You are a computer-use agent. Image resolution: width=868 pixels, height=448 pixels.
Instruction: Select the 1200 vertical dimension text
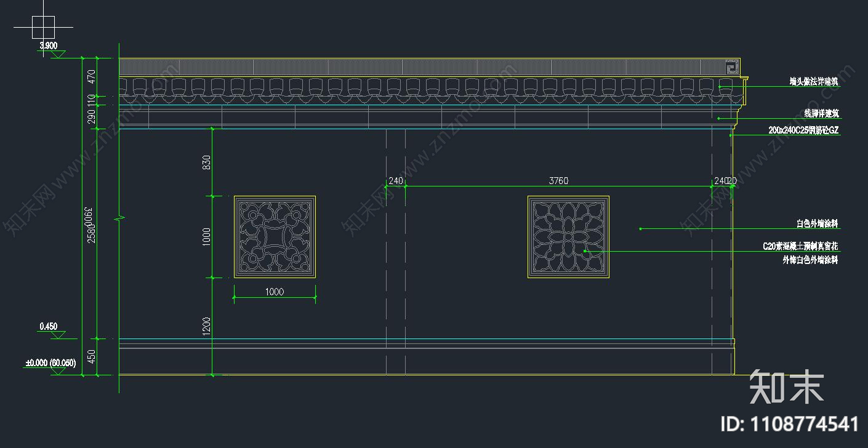coord(207,327)
